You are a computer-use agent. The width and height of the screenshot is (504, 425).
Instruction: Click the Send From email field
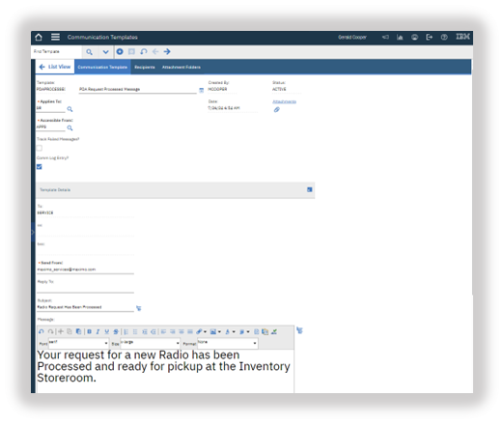point(85,269)
